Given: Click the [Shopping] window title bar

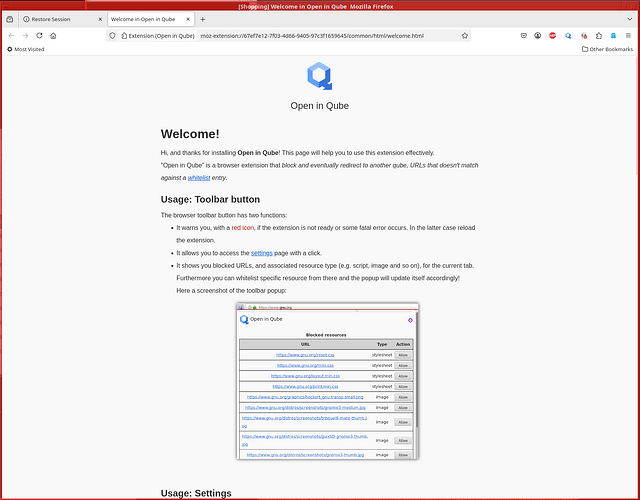Looking at the screenshot, I should click(316, 7).
